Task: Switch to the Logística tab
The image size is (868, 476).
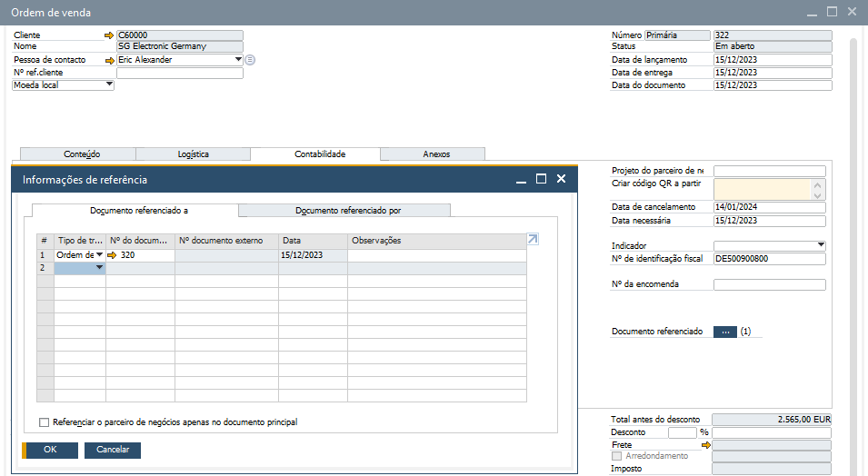Action: [x=193, y=154]
